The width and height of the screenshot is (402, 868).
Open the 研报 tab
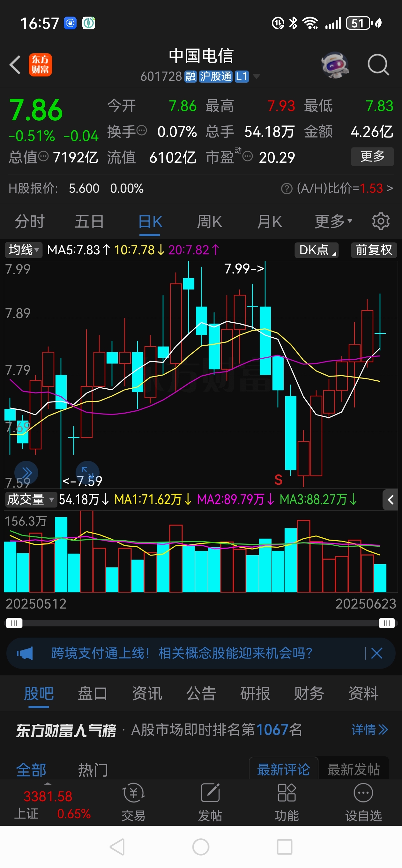tap(255, 693)
